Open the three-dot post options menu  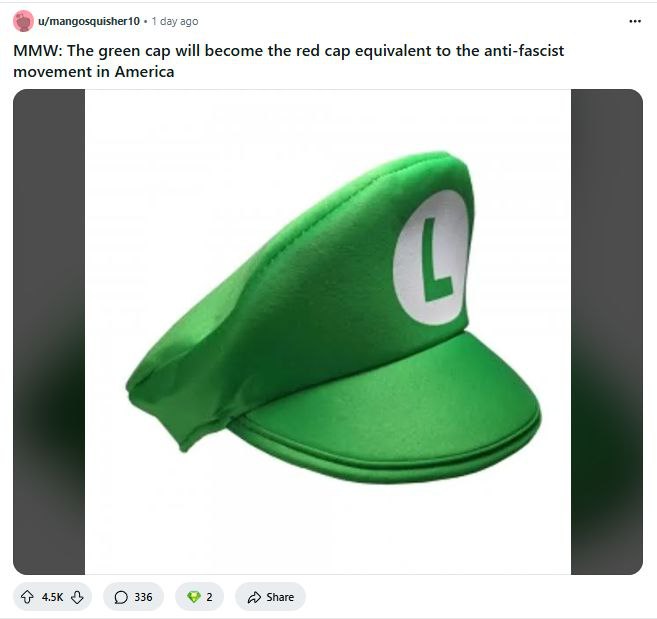tap(635, 21)
